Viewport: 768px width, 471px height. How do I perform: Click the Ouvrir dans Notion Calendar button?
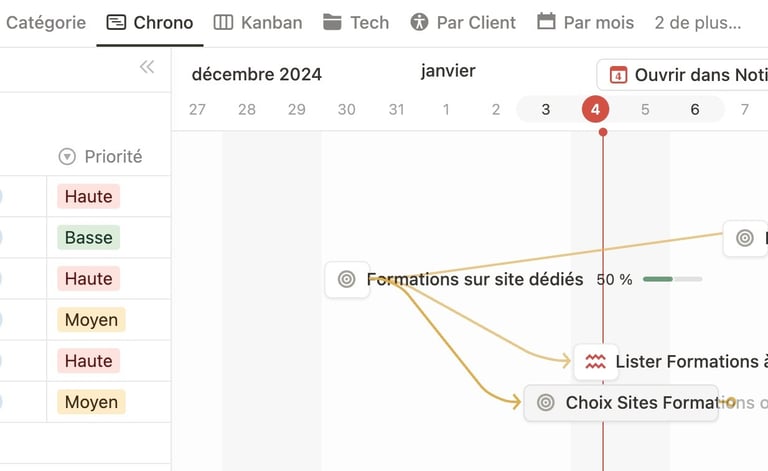tap(683, 75)
